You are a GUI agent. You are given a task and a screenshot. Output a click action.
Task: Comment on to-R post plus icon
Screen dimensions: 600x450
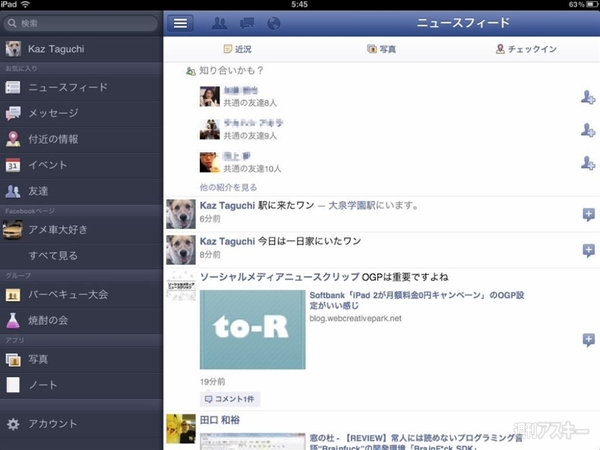point(589,339)
